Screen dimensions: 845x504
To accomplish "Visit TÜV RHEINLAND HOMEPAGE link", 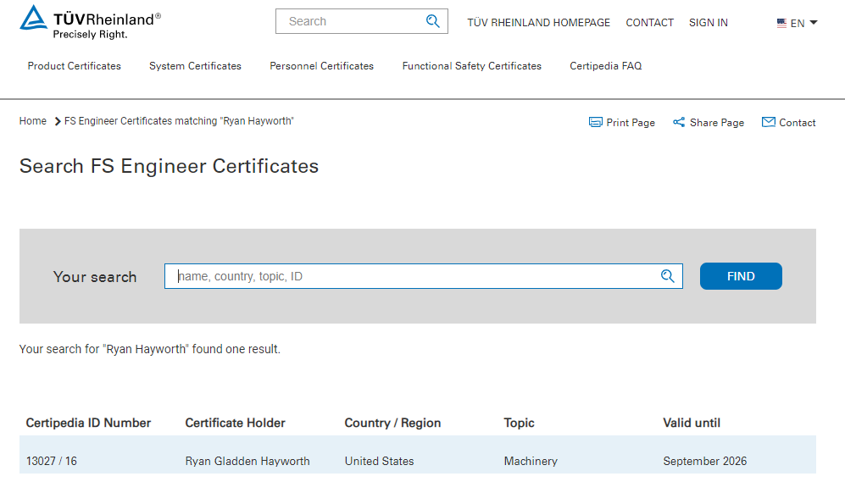I will tap(538, 23).
